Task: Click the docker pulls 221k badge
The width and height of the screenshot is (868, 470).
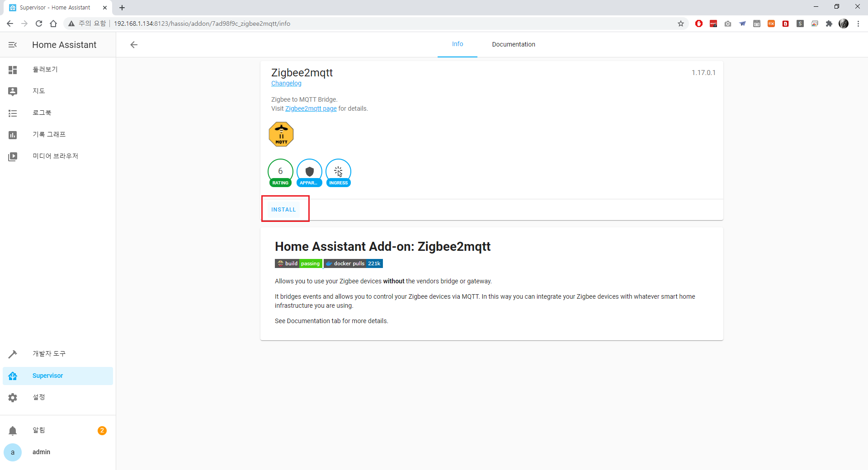Action: point(354,263)
